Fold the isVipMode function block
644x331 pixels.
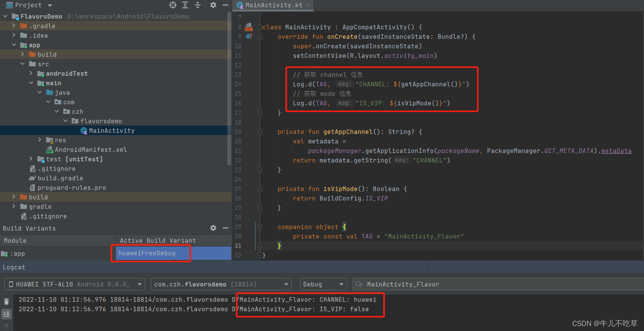(x=259, y=189)
